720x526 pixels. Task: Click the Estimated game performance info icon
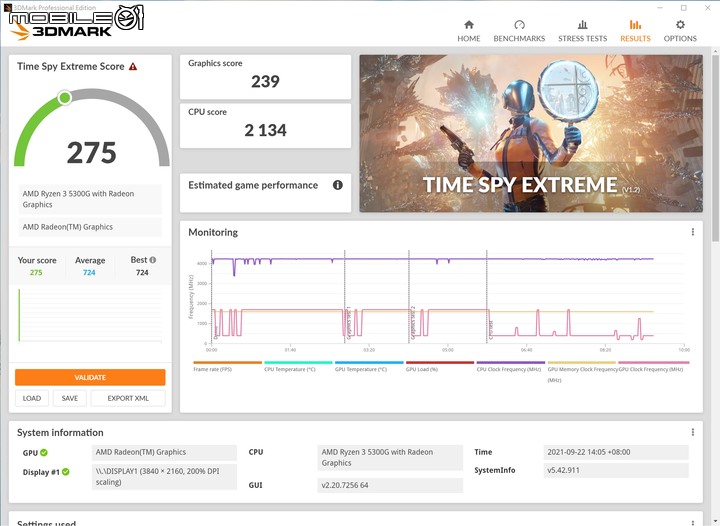tap(338, 185)
